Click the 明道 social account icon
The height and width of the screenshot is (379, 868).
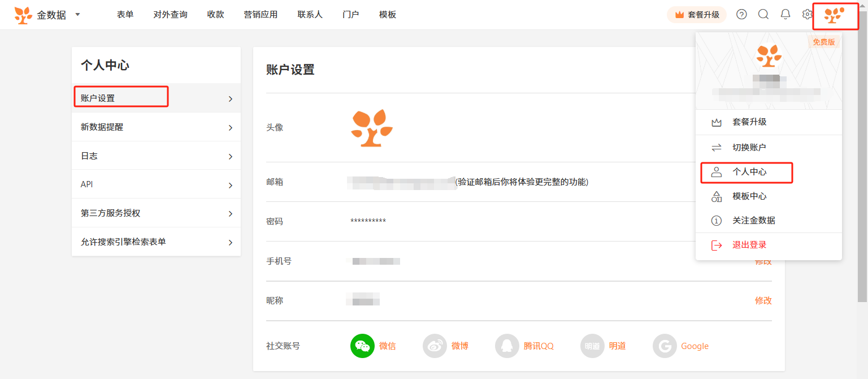[x=592, y=346]
